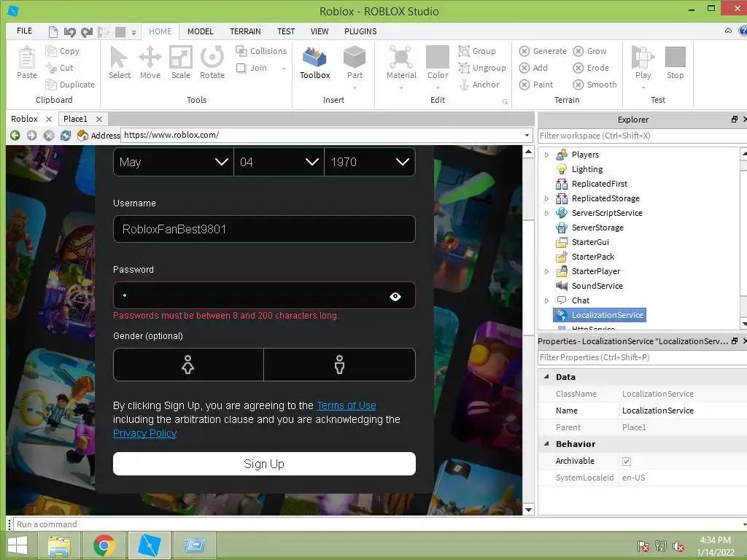Use the Smooth terrain tool
This screenshot has height=560, width=747.
coord(595,85)
